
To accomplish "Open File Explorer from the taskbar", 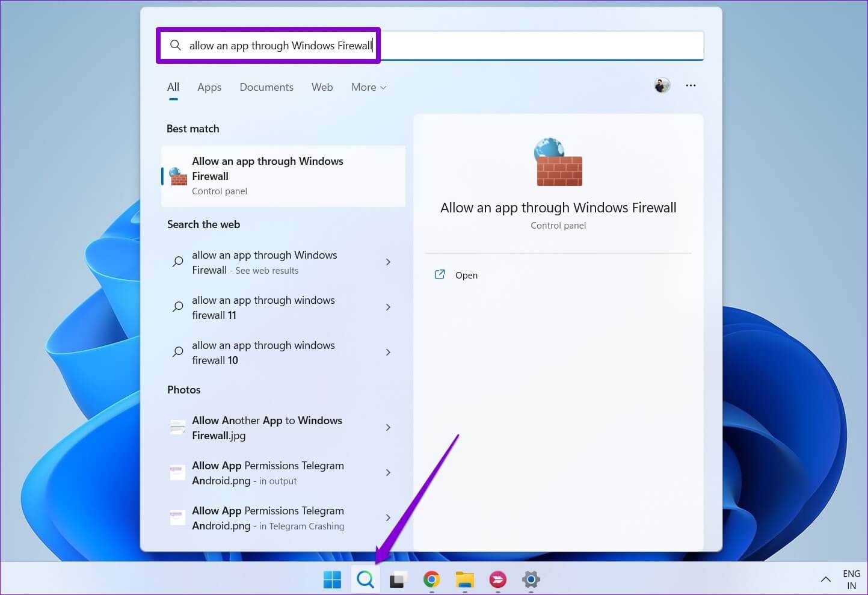I will click(x=464, y=579).
